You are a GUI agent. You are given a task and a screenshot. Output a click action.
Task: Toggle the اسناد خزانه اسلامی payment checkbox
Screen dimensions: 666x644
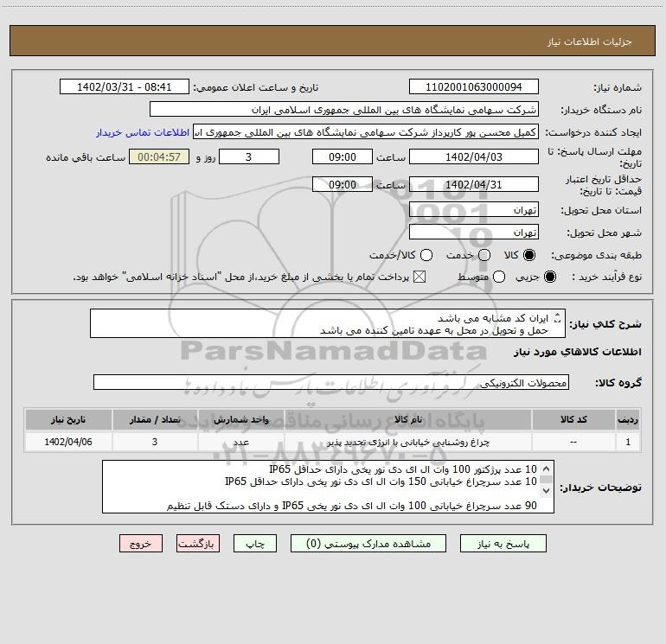click(419, 277)
